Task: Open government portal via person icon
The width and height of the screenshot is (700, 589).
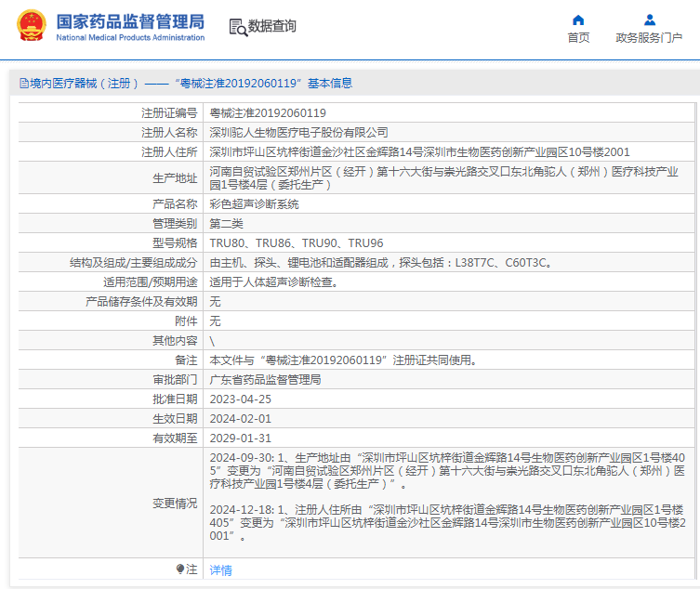Action: click(650, 20)
